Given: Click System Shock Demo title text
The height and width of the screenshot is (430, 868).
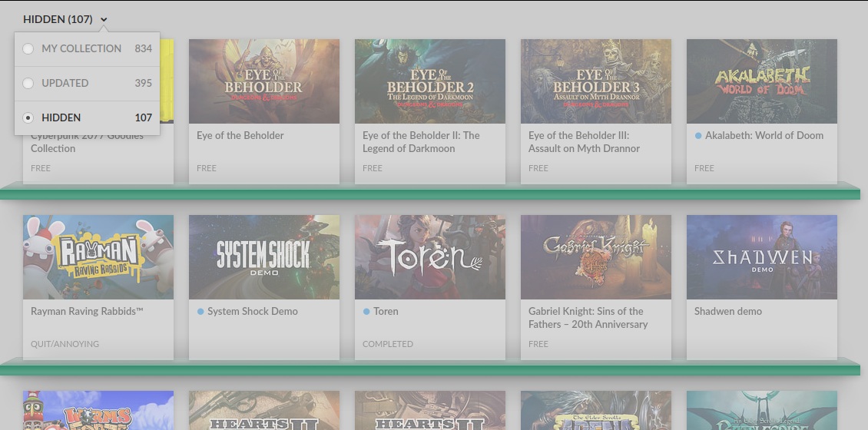Looking at the screenshot, I should (x=253, y=312).
